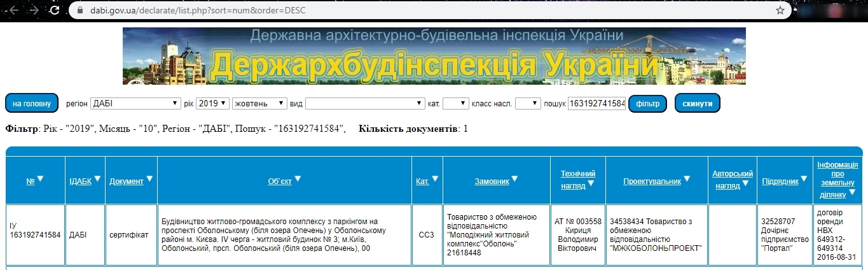
Task: Click the CC3 category cell
Action: click(x=427, y=235)
